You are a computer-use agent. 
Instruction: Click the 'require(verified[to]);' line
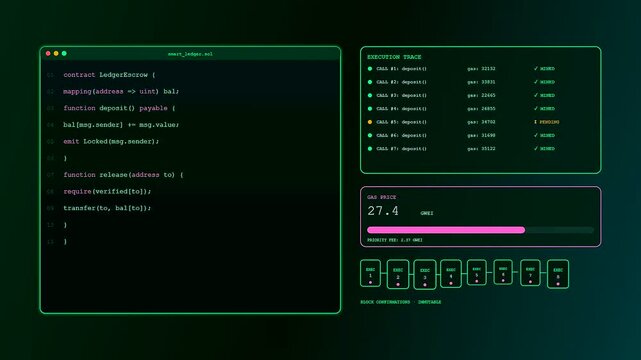tap(107, 192)
